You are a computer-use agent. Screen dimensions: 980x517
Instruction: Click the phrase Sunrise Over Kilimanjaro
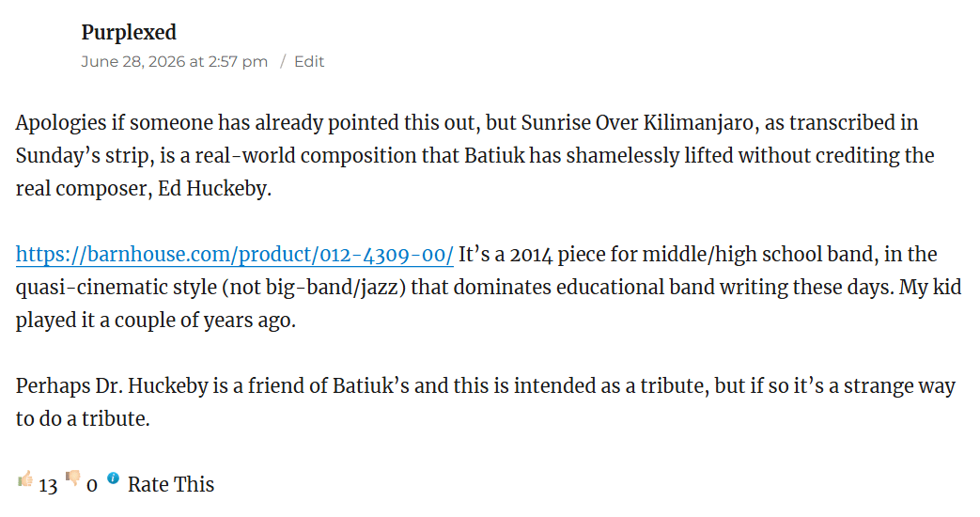tap(637, 122)
